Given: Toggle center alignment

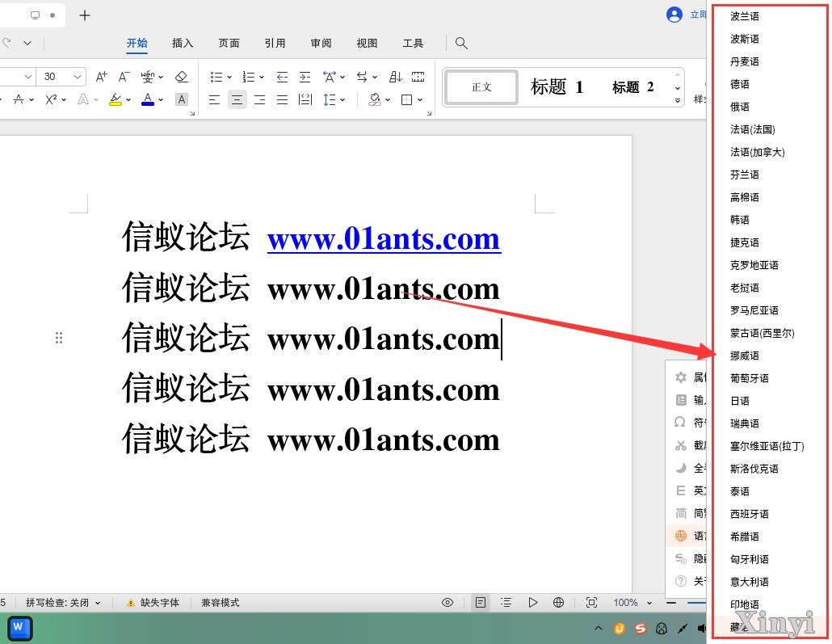Looking at the screenshot, I should pyautogui.click(x=237, y=99).
